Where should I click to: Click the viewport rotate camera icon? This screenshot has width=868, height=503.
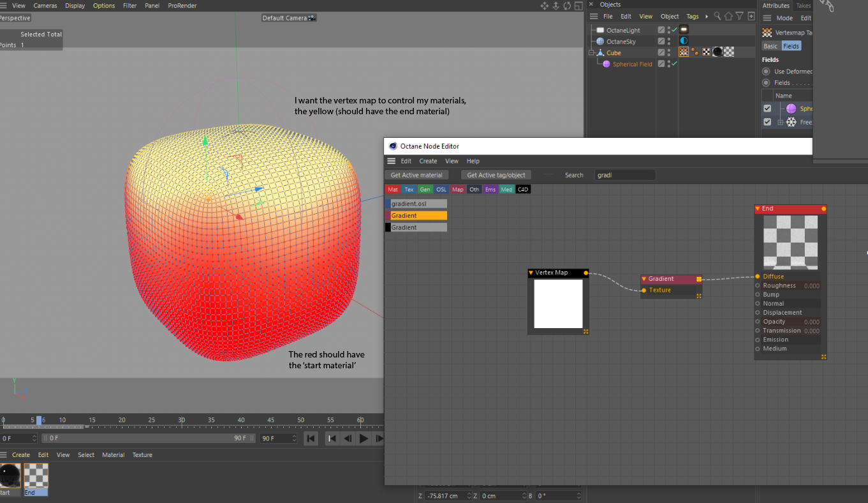[x=566, y=6]
